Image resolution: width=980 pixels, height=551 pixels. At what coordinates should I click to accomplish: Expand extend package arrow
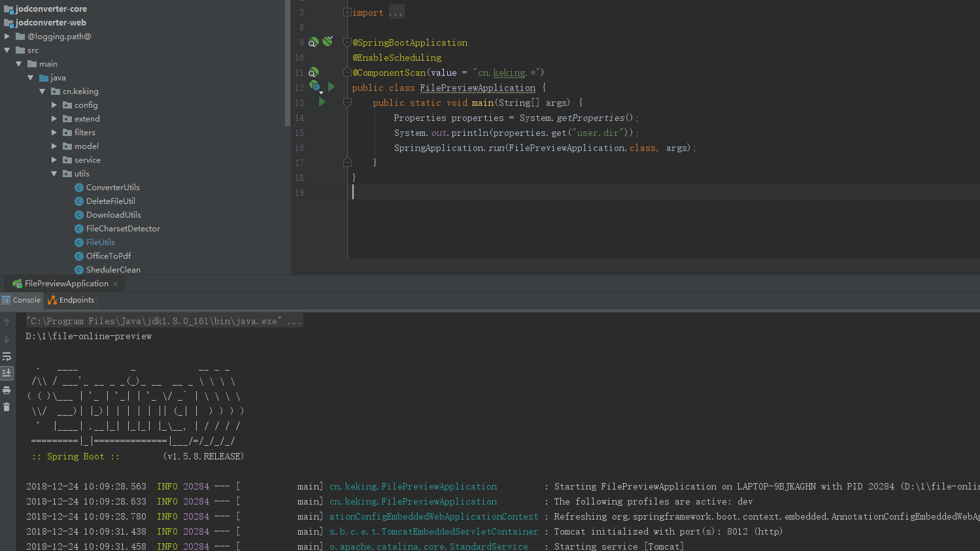pos(54,119)
